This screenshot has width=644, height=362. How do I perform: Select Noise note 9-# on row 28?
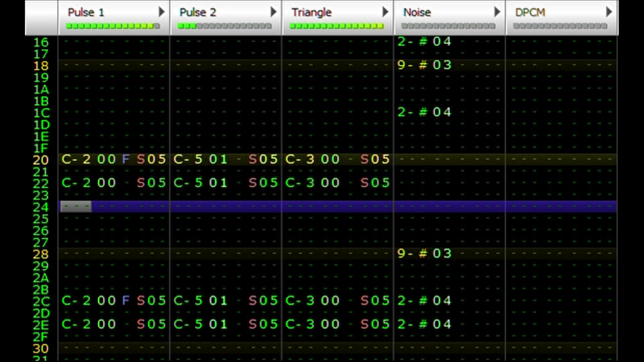pyautogui.click(x=413, y=253)
